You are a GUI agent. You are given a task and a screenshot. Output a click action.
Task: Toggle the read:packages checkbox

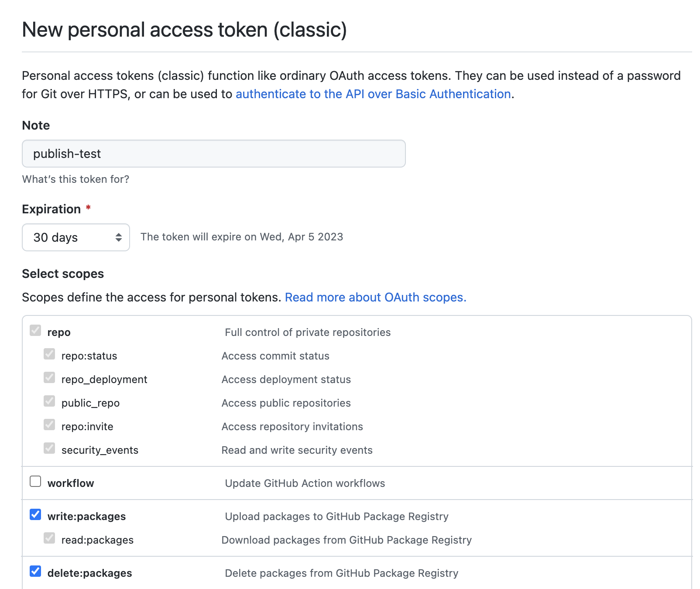point(49,538)
